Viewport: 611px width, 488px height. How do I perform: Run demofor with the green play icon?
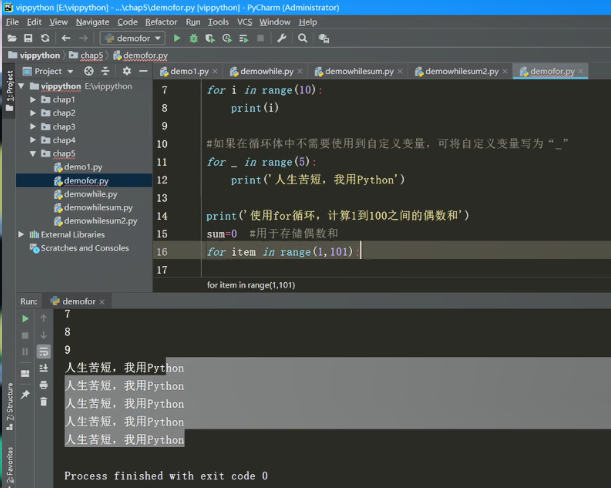tap(177, 38)
